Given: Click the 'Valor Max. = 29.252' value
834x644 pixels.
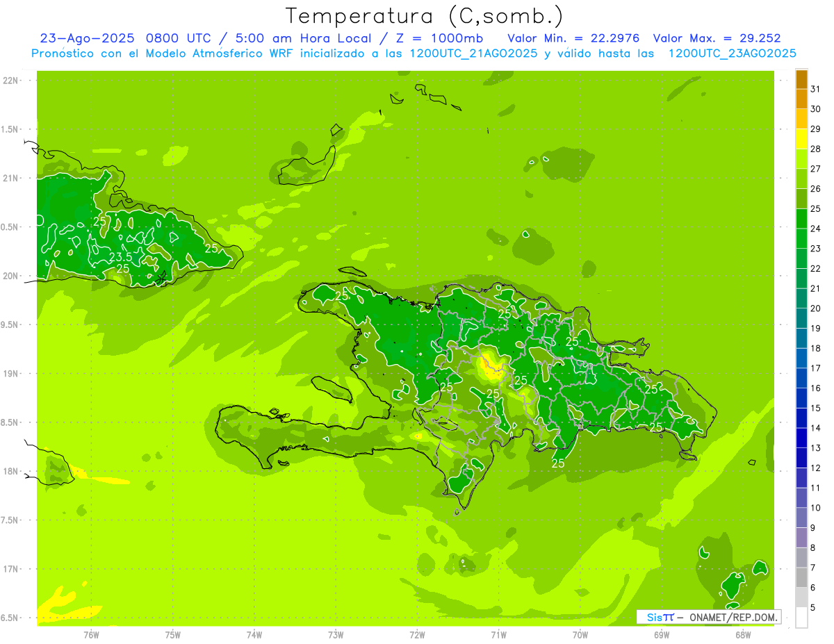Looking at the screenshot, I should point(716,38).
